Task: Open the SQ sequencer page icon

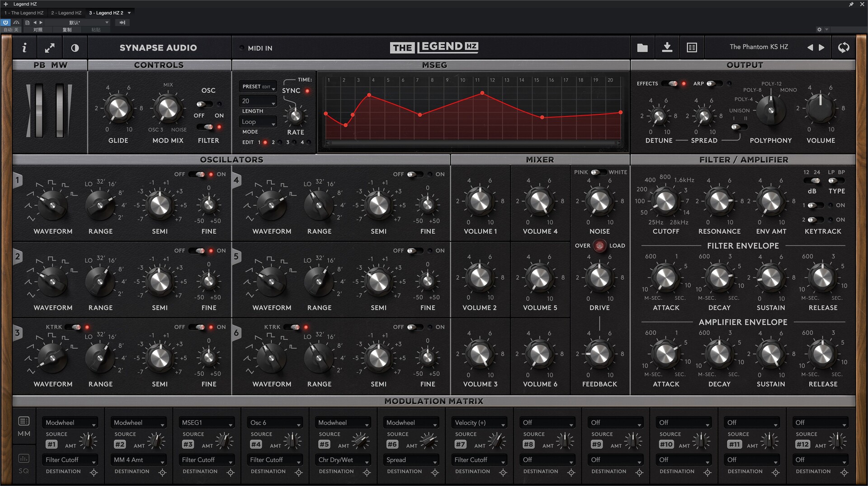Action: 24,464
